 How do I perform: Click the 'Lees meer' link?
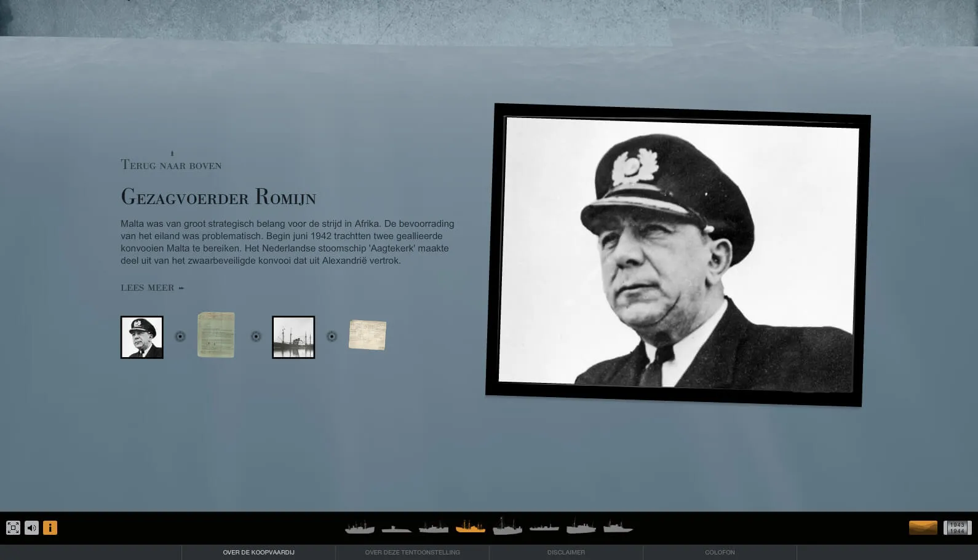[x=152, y=288]
